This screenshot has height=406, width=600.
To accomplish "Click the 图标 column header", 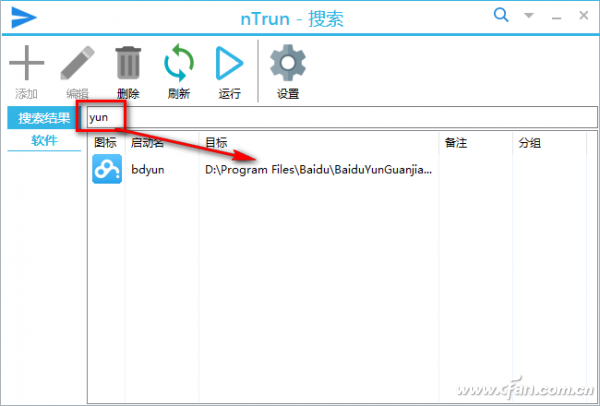I will [106, 143].
